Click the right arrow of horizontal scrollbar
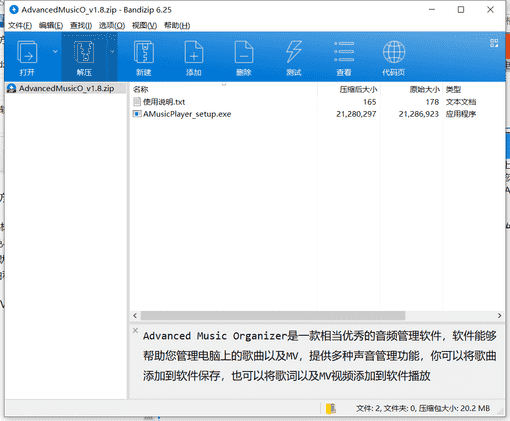 (x=499, y=315)
